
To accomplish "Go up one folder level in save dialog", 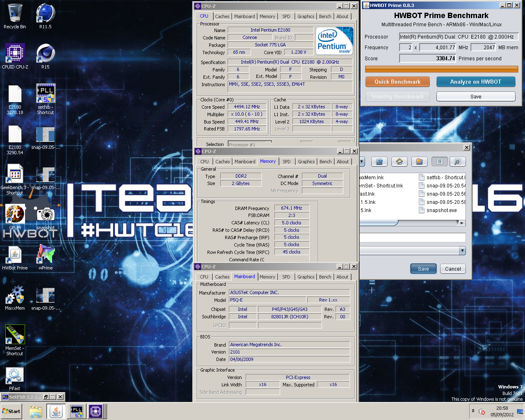I will [379, 162].
